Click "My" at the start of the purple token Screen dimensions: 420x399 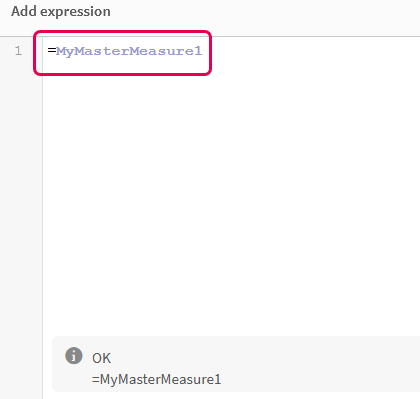[x=65, y=51]
